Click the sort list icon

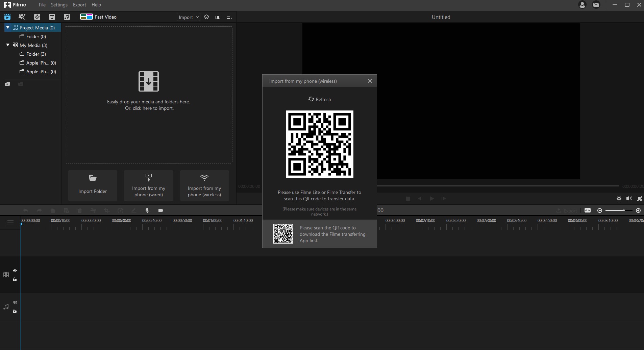click(x=229, y=17)
